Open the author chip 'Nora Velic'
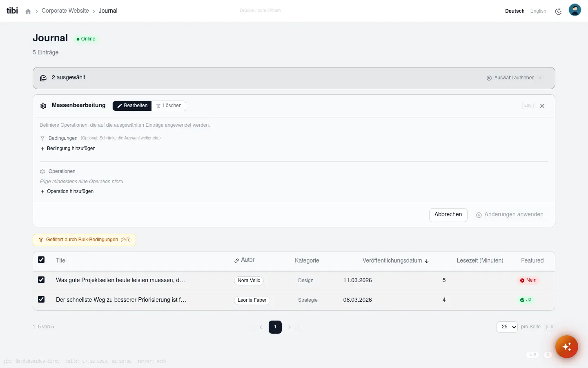Screen dimensions: 588x368 [x=249, y=280]
